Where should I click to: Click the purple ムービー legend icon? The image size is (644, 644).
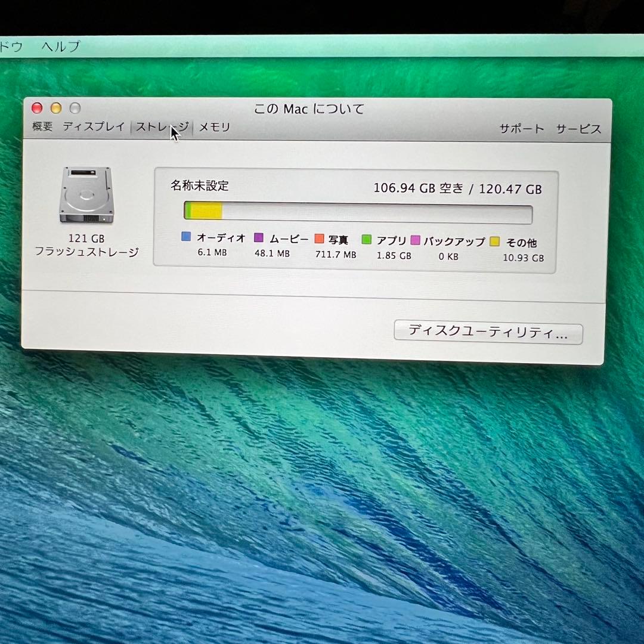(258, 237)
